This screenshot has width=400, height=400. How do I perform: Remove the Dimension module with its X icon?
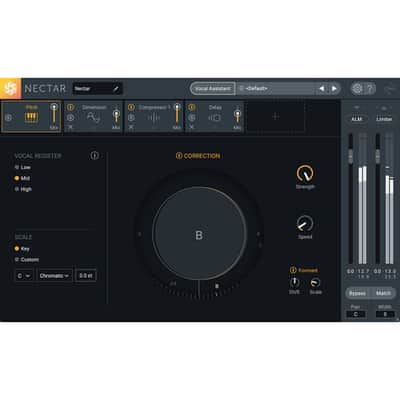70,127
